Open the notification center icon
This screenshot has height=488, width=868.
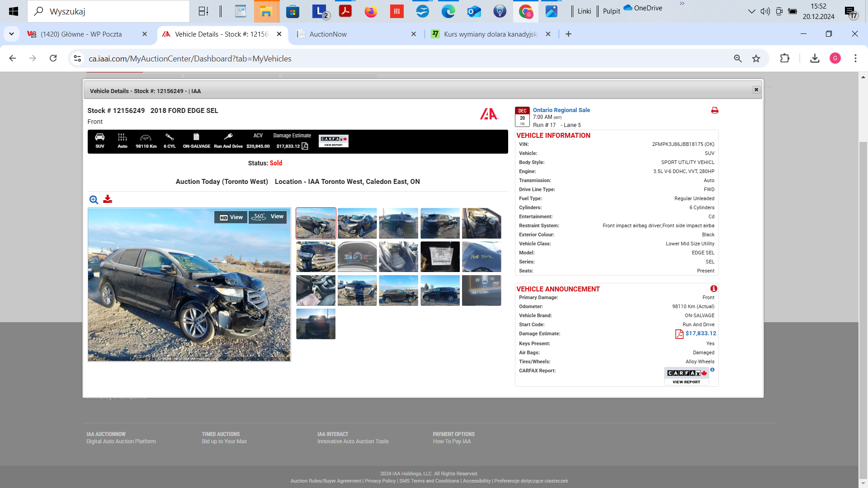click(x=850, y=12)
